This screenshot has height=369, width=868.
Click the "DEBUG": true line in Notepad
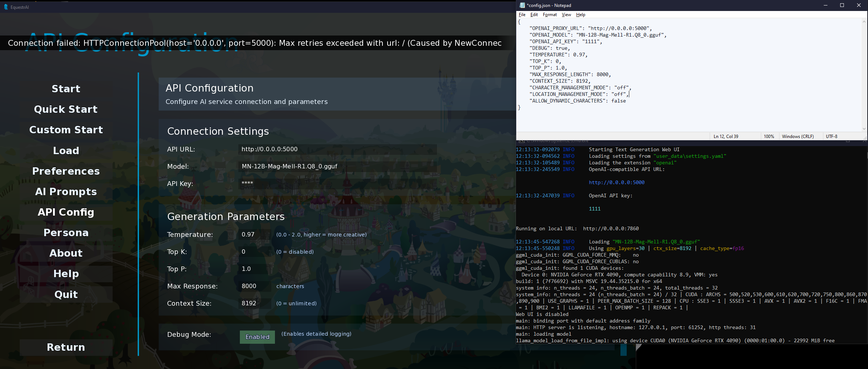(x=550, y=48)
